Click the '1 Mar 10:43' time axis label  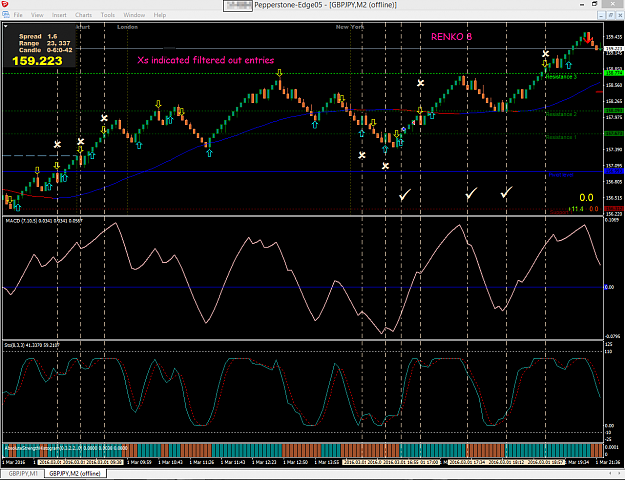click(171, 462)
